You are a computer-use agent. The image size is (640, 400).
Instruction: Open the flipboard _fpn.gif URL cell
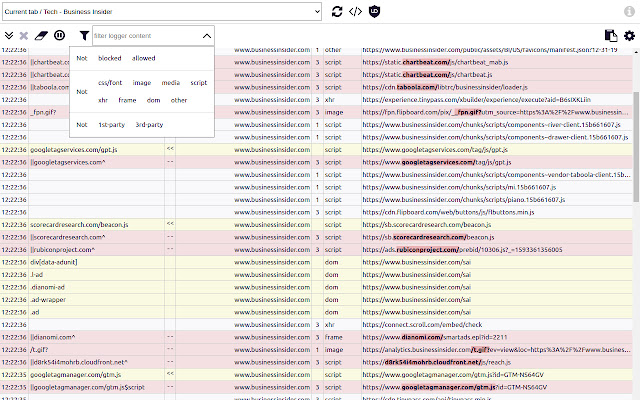pos(497,112)
